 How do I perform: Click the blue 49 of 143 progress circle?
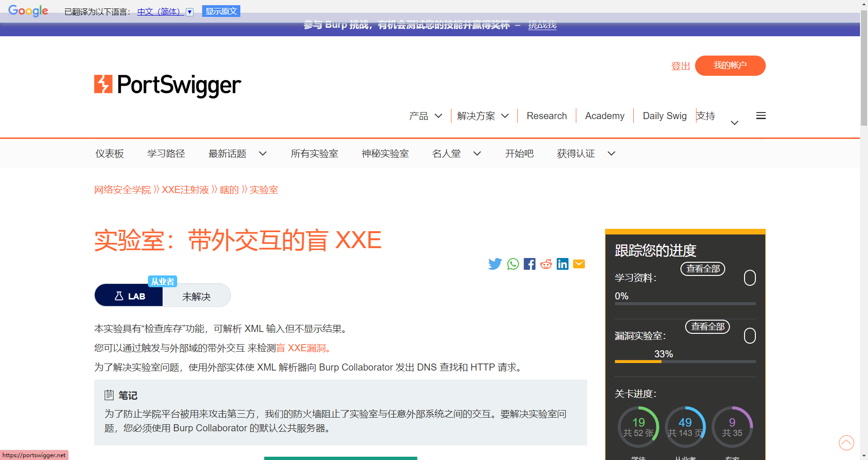[x=685, y=427]
